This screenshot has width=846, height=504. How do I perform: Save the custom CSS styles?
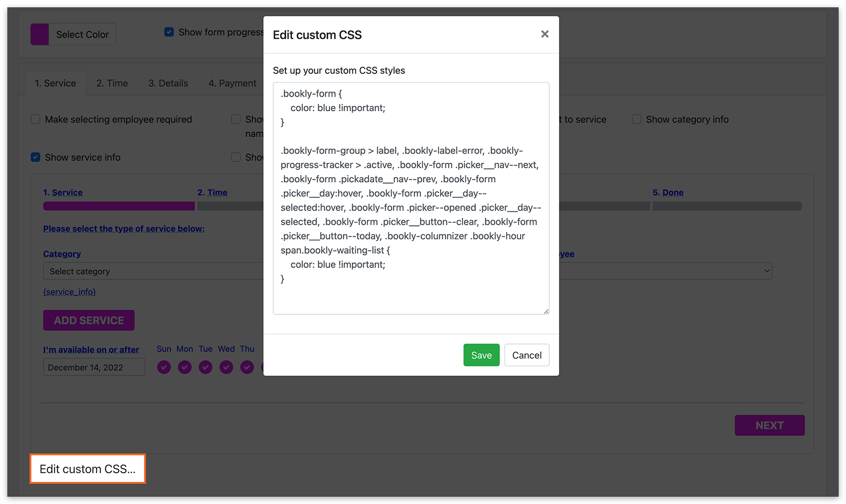click(x=481, y=355)
